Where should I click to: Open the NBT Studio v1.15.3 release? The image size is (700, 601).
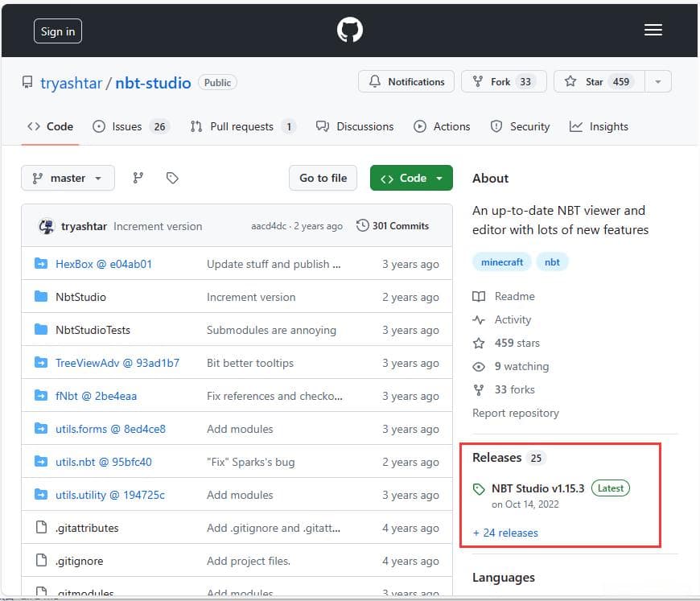coord(538,488)
